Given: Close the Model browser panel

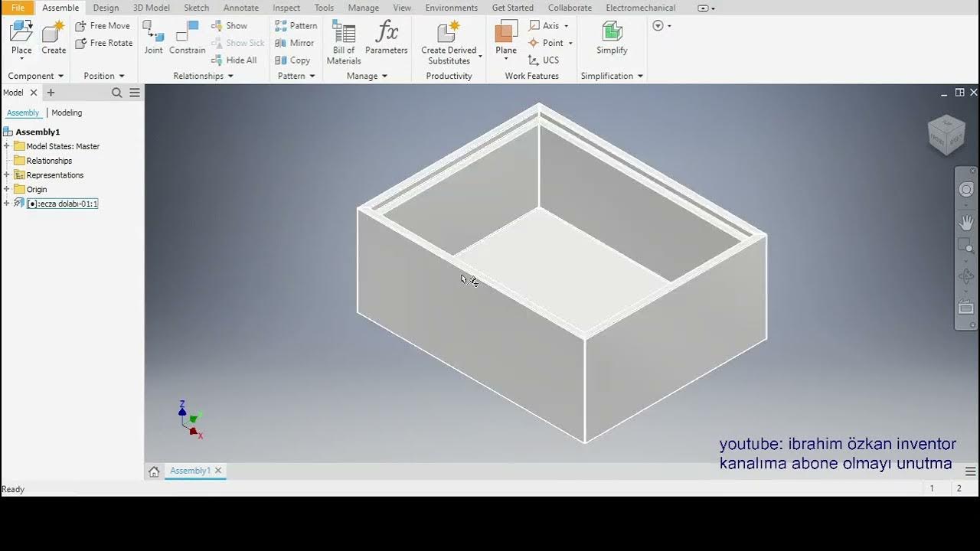Looking at the screenshot, I should point(34,93).
